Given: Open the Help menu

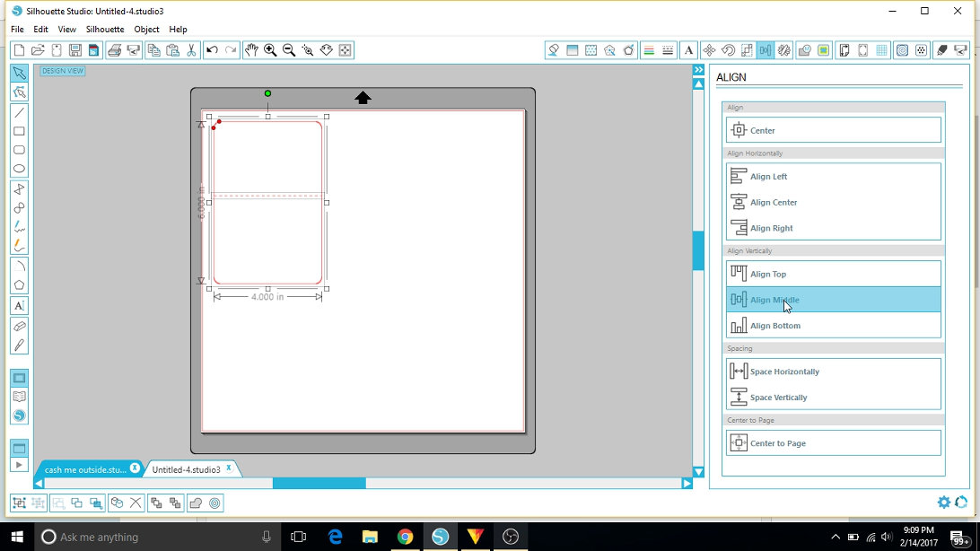Looking at the screenshot, I should pyautogui.click(x=178, y=30).
